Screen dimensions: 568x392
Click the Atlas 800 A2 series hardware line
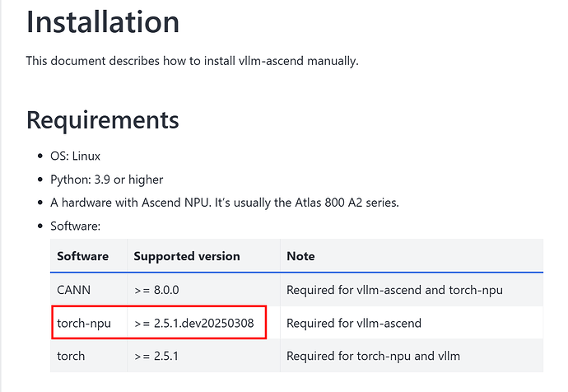point(225,203)
